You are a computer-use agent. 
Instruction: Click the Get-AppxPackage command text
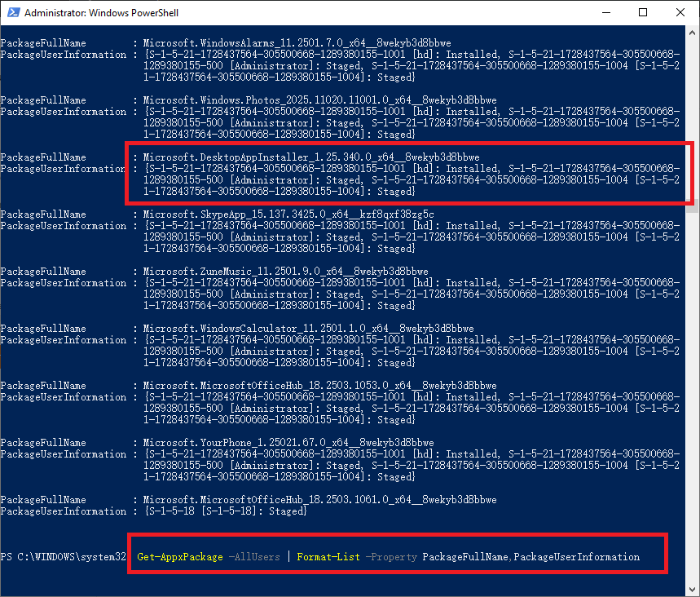tap(180, 557)
